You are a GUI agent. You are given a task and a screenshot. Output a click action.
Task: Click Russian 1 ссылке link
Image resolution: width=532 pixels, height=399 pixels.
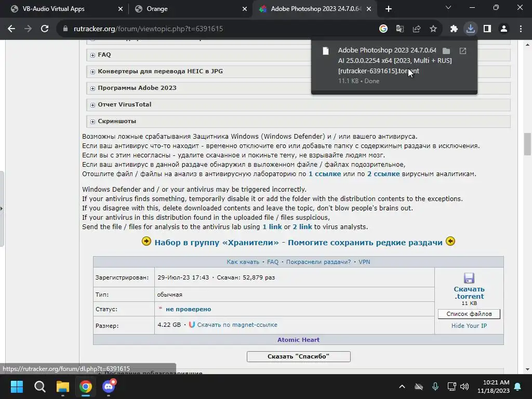(x=325, y=174)
